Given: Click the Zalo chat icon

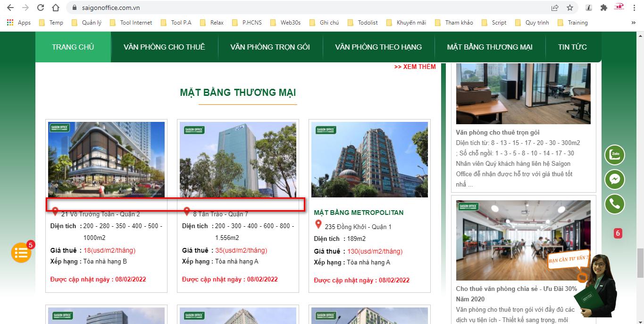Looking at the screenshot, I should [615, 155].
